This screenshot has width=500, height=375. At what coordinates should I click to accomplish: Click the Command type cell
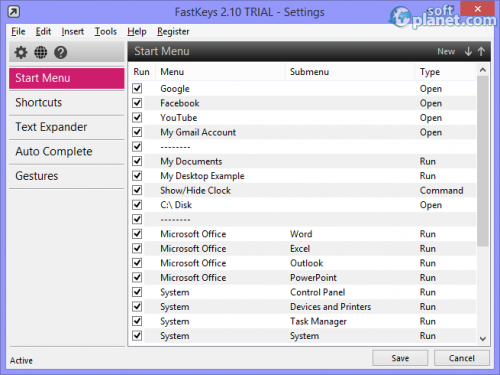[x=441, y=190]
